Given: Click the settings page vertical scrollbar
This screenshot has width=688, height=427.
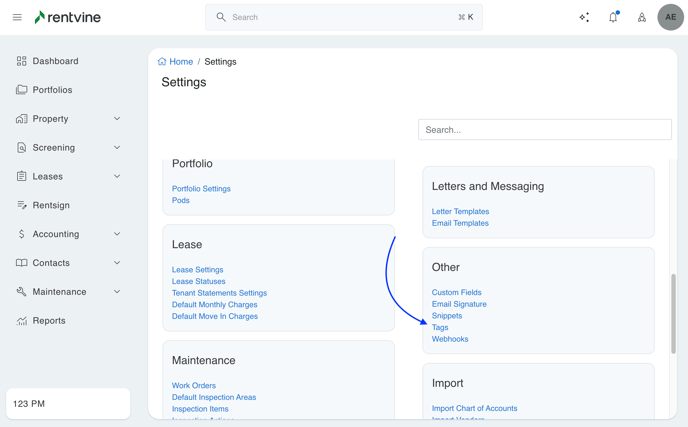Looking at the screenshot, I should tap(673, 313).
